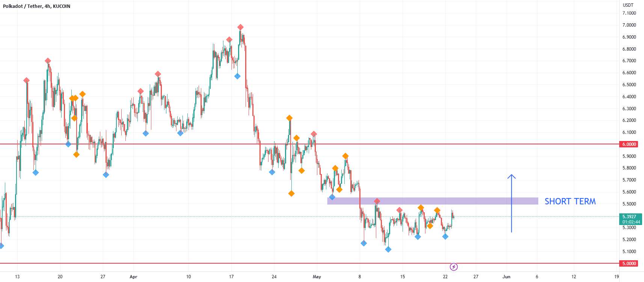Click the 6 date label on the time axis
The height and width of the screenshot is (282, 644).
(x=537, y=277)
